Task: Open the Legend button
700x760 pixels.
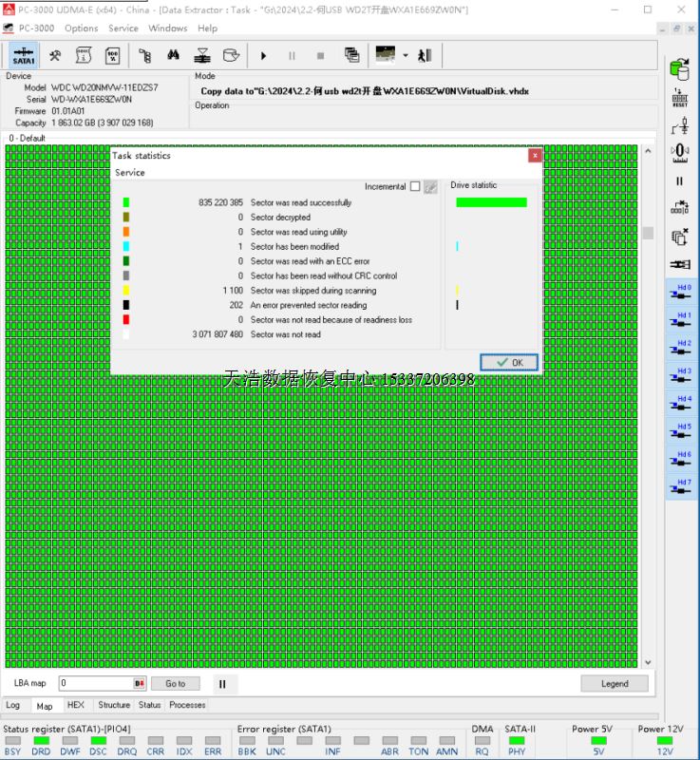Action: click(615, 683)
